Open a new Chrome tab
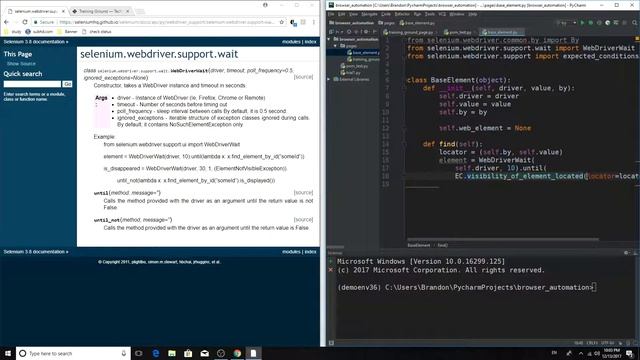Image resolution: width=640 pixels, height=360 pixels. click(x=140, y=11)
